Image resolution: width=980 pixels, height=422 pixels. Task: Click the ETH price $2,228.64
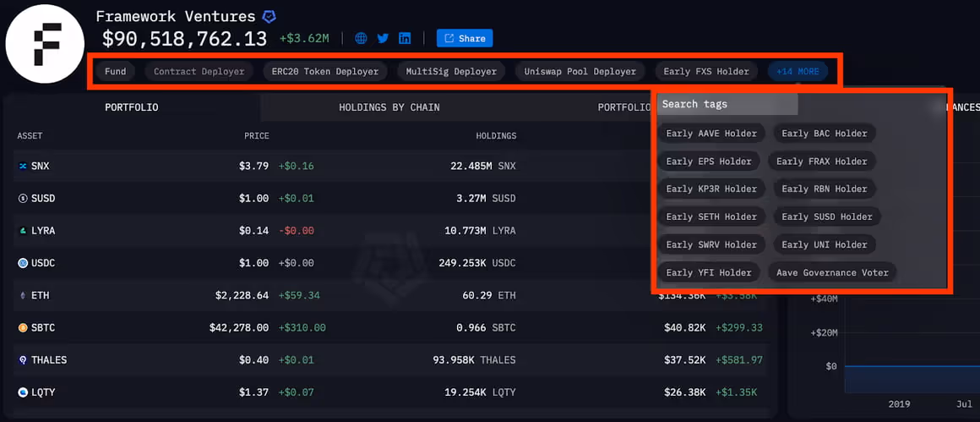coord(241,295)
